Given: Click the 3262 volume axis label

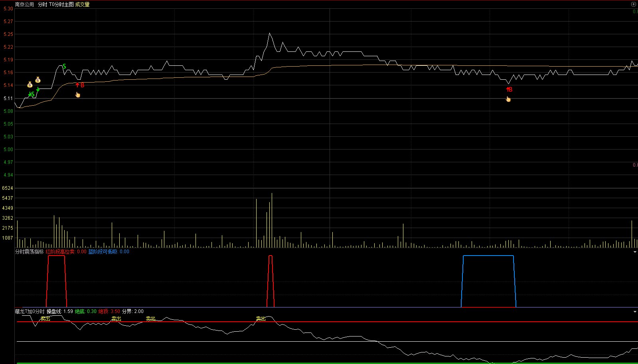Looking at the screenshot, I should click(x=8, y=218).
